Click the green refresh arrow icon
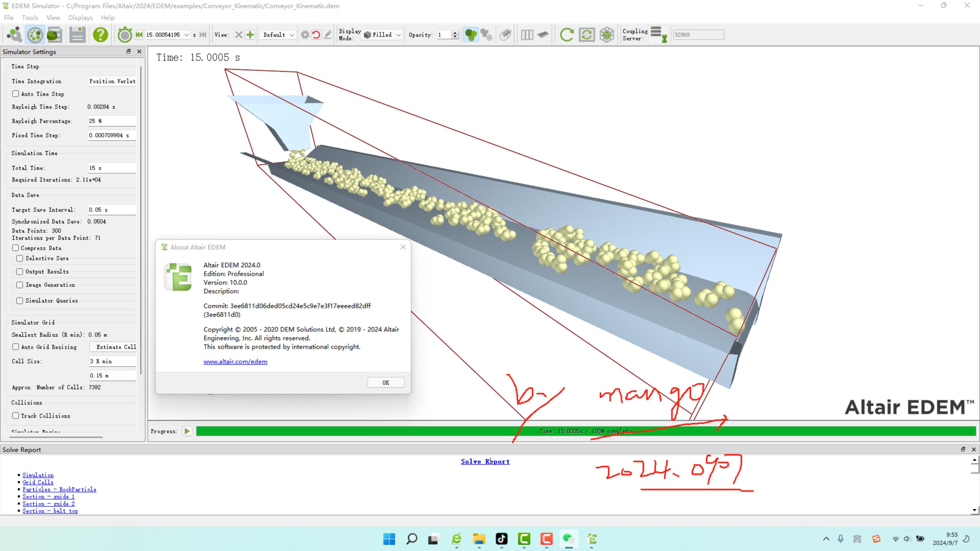The image size is (980, 551). tap(567, 35)
